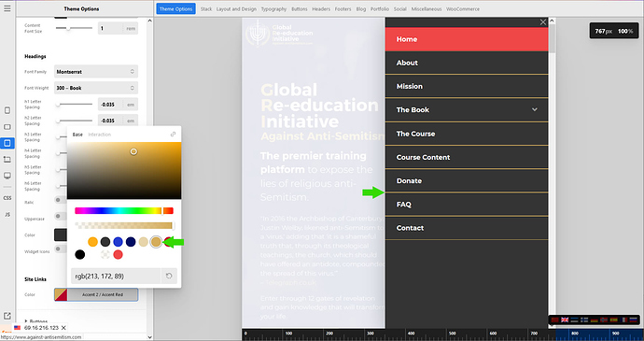Toggle the Italic switch for headings

click(61, 200)
